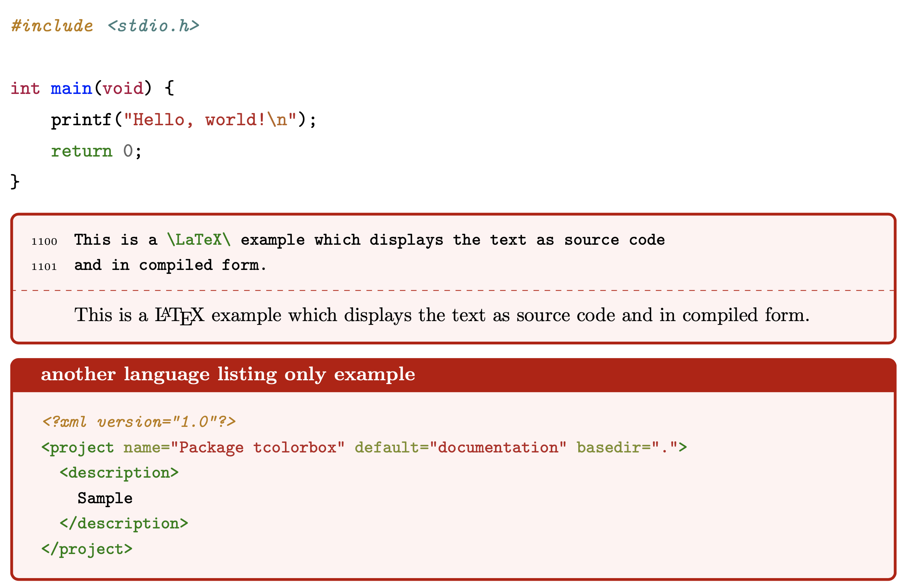
Task: Click the green \LaTeX\ macro in source
Action: [x=199, y=240]
